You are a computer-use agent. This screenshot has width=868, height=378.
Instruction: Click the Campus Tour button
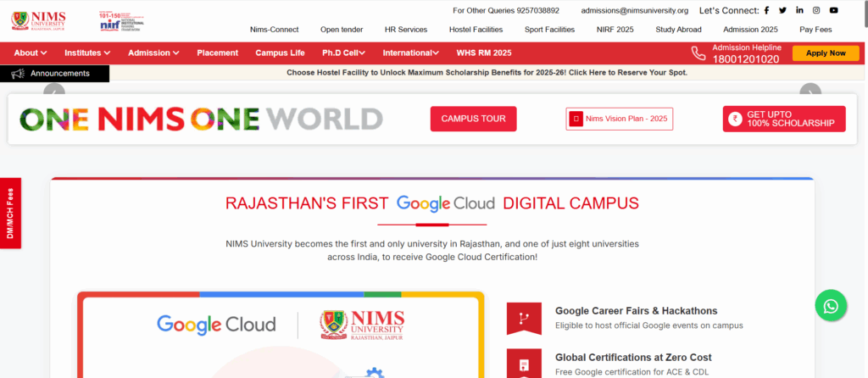pos(473,119)
